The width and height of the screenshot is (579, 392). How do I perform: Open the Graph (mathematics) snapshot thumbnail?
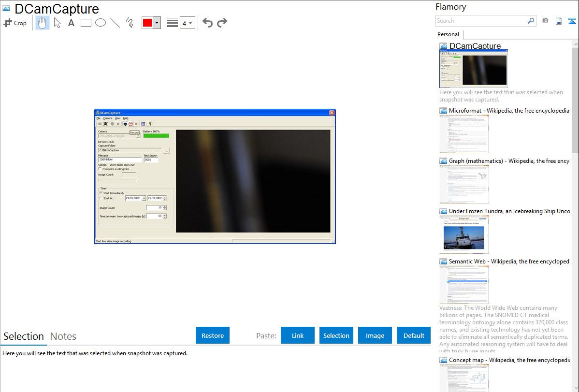(464, 184)
